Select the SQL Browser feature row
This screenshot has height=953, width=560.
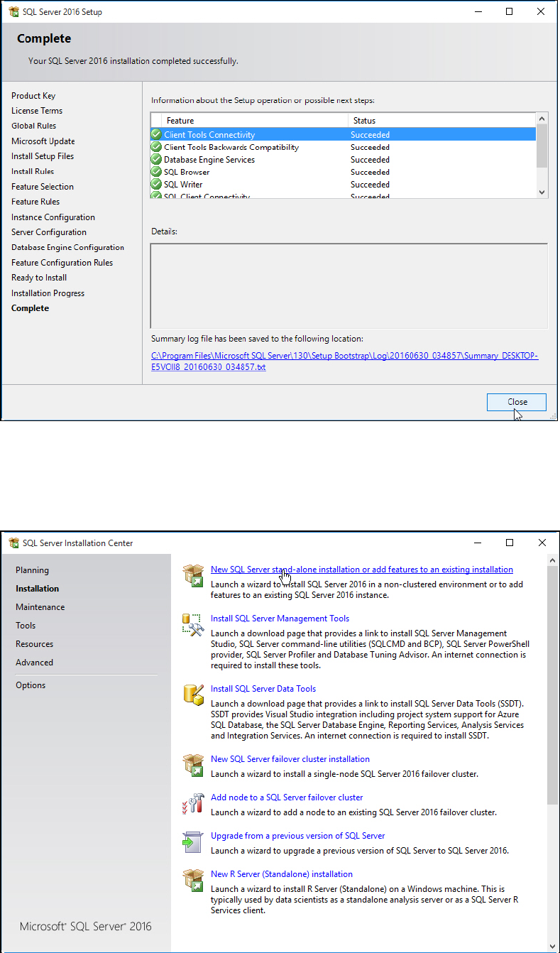343,172
